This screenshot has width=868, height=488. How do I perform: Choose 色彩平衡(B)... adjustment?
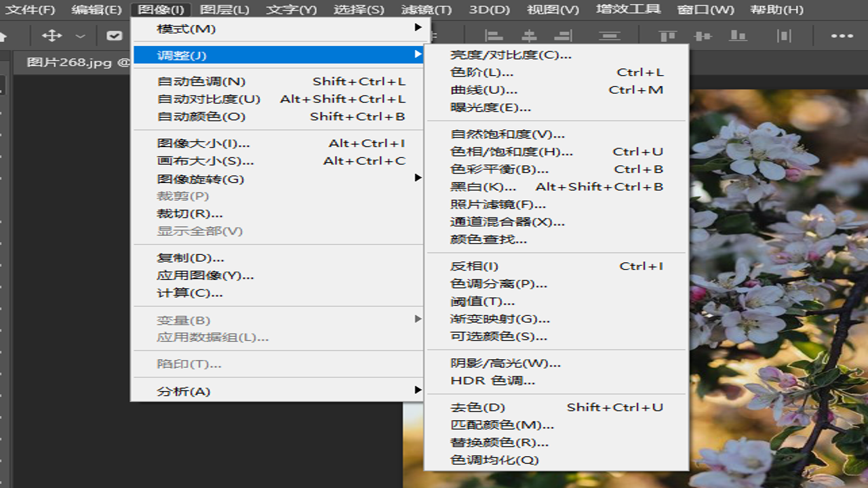coord(557,169)
